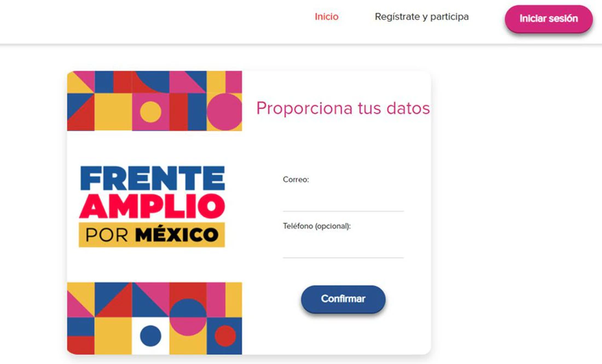The height and width of the screenshot is (364, 602).
Task: Click the red AMPLIO word in logo
Action: (152, 206)
